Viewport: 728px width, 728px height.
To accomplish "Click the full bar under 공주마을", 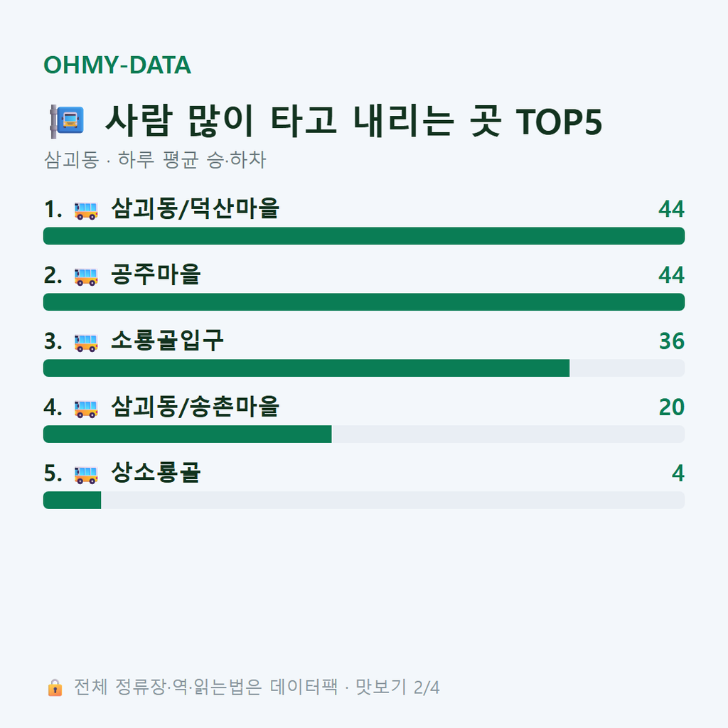I will (x=364, y=301).
